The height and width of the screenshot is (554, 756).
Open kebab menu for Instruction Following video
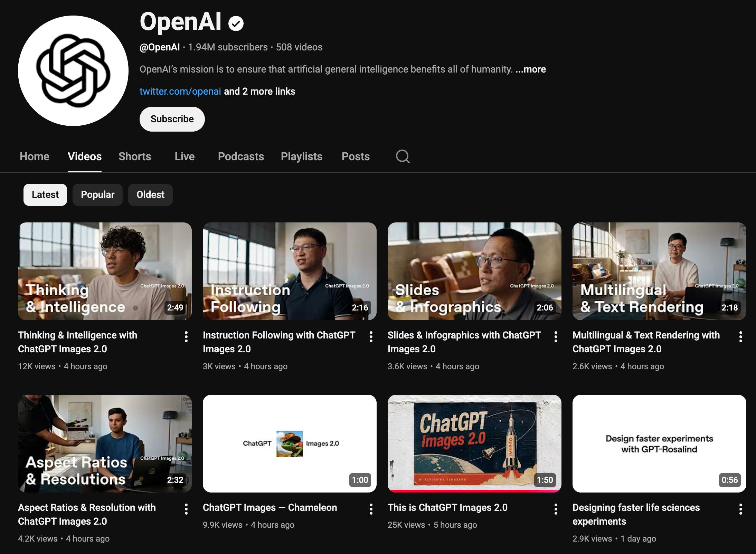pyautogui.click(x=371, y=337)
